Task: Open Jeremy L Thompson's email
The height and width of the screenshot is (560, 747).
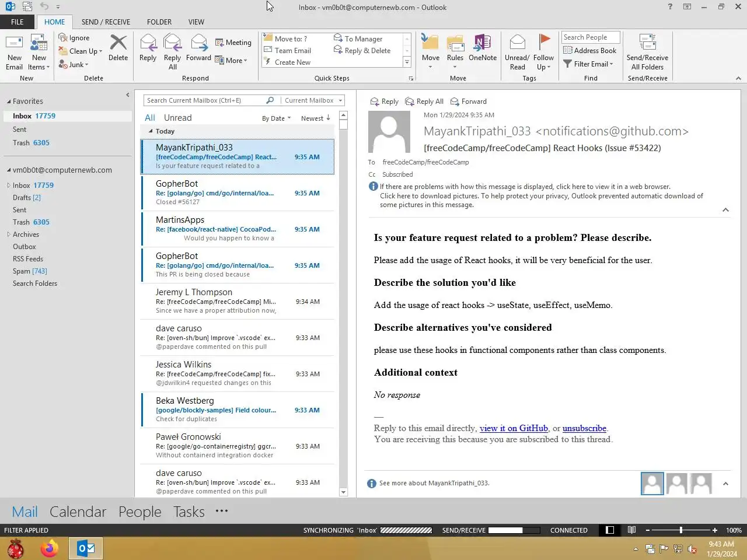Action: point(238,301)
